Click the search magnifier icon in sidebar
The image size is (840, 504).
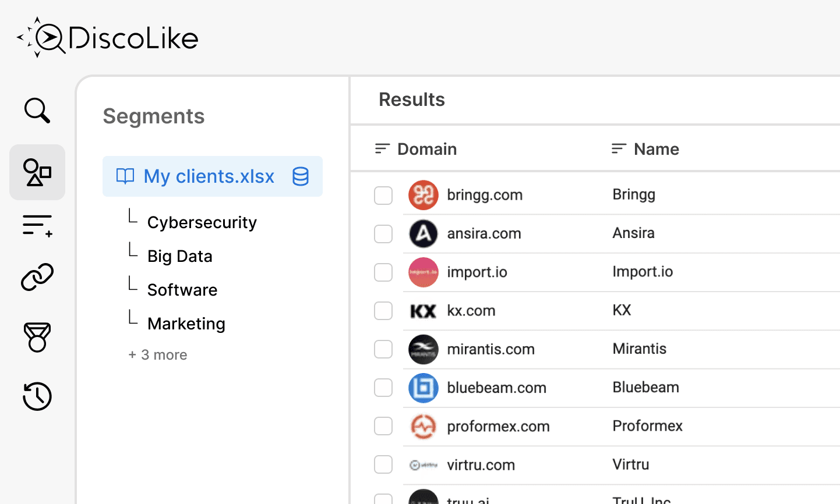pos(37,111)
